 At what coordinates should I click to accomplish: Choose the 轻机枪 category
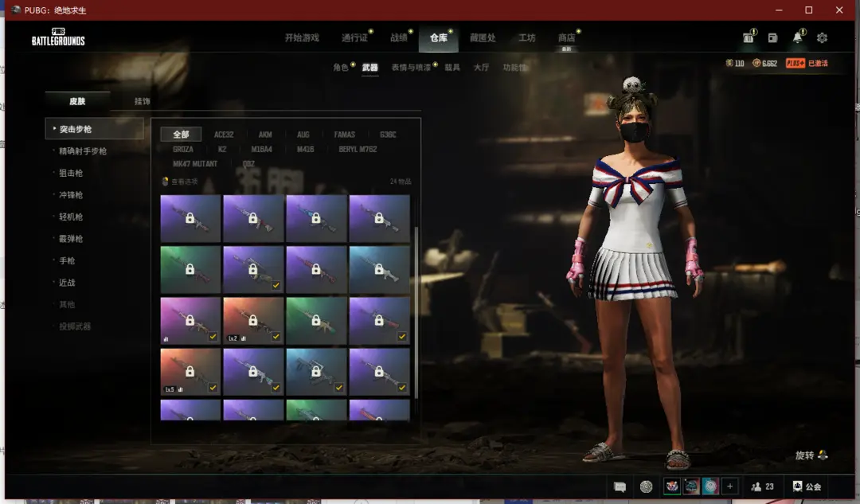click(71, 217)
